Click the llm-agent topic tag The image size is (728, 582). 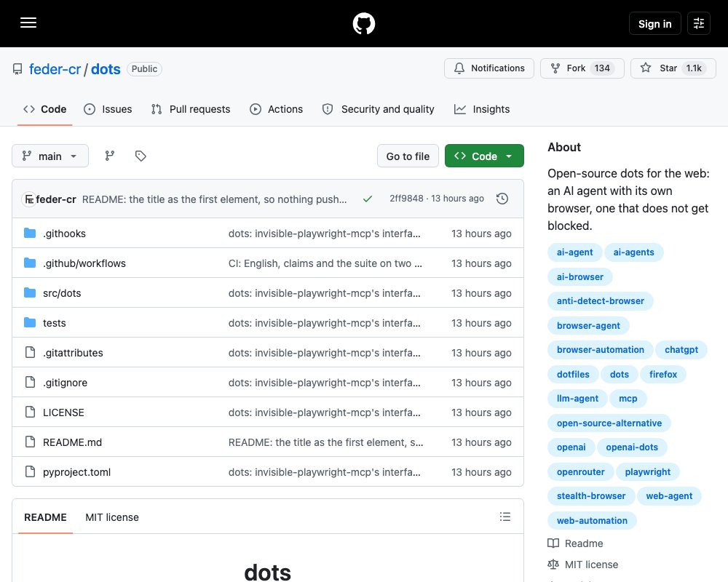[577, 398]
